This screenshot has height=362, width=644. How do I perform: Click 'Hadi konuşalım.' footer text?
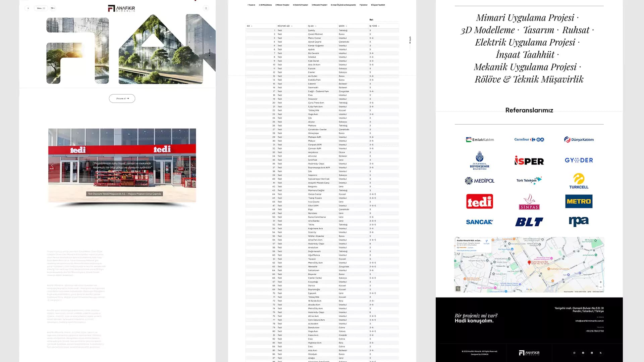(x=474, y=321)
